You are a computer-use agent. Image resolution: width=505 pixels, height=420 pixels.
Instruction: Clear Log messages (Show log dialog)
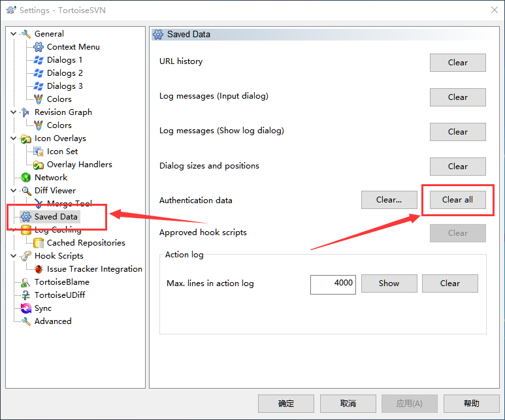click(458, 132)
